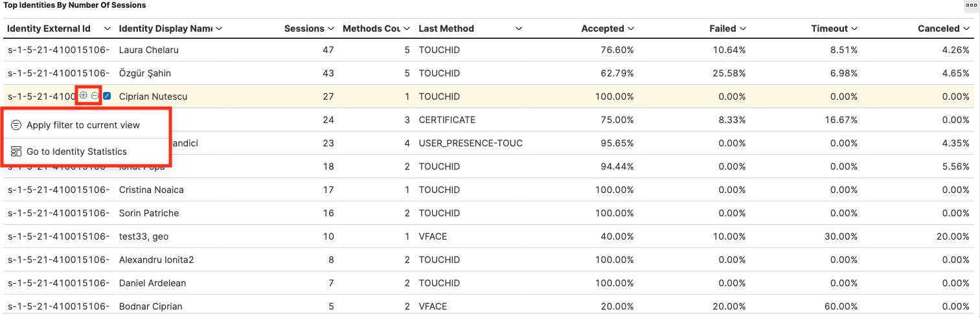Screen dimensions: 980x318
Task: Expand the Timeout column options
Action: 854,28
